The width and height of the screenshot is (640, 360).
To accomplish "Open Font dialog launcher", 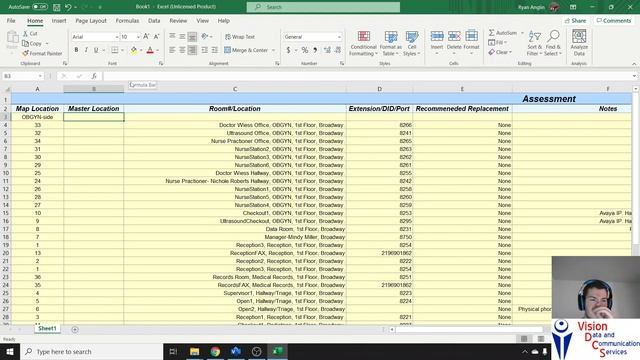I will [161, 64].
